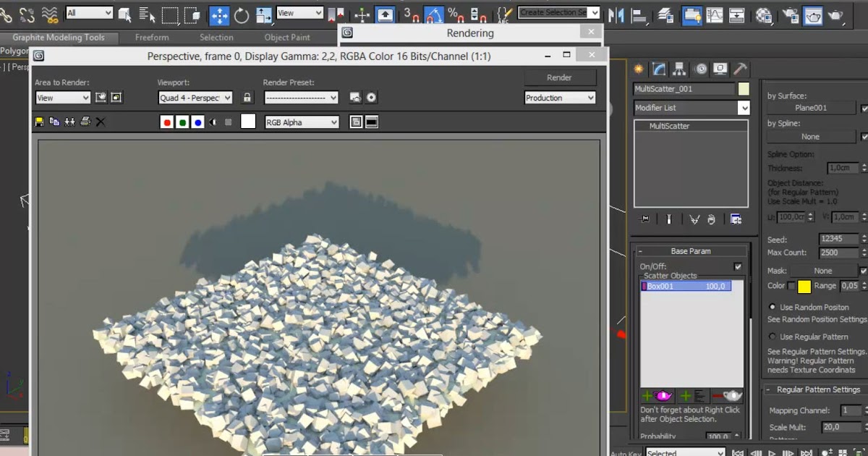Open the View reference coordinate dropdown
This screenshot has height=456, width=868.
coord(299,13)
